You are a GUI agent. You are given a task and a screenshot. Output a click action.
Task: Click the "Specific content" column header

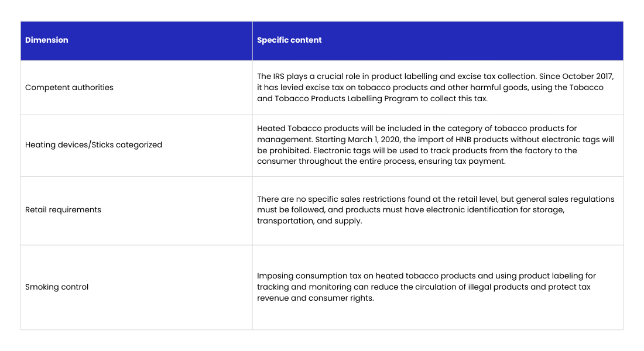[289, 40]
